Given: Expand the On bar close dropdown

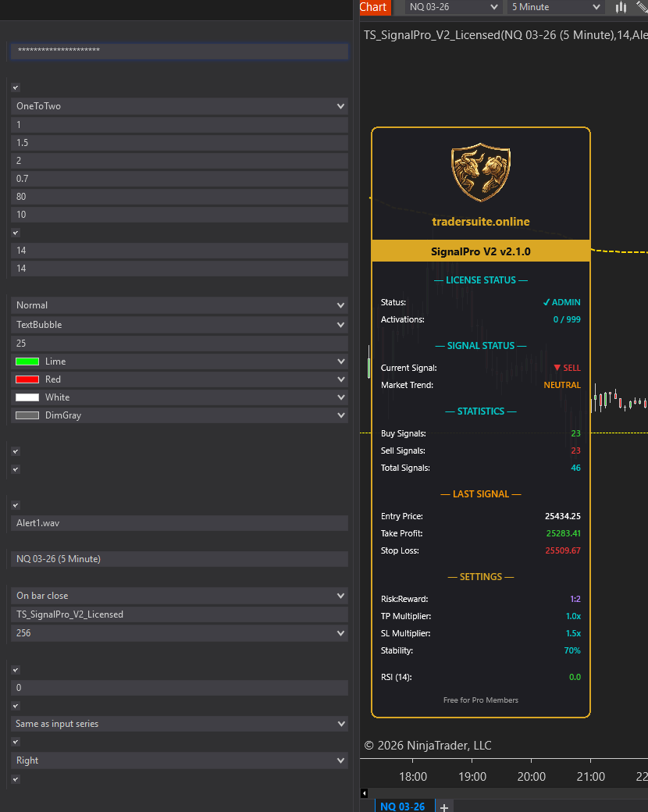Looking at the screenshot, I should (180, 596).
